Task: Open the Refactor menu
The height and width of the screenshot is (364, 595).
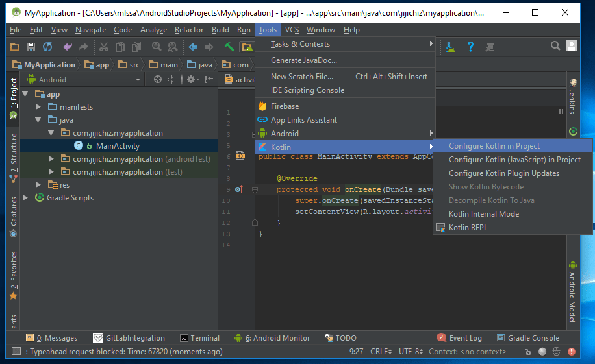Action: (189, 30)
